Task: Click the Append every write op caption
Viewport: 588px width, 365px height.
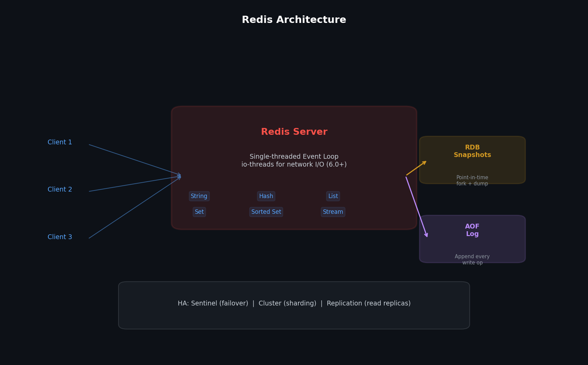Action: click(472, 260)
